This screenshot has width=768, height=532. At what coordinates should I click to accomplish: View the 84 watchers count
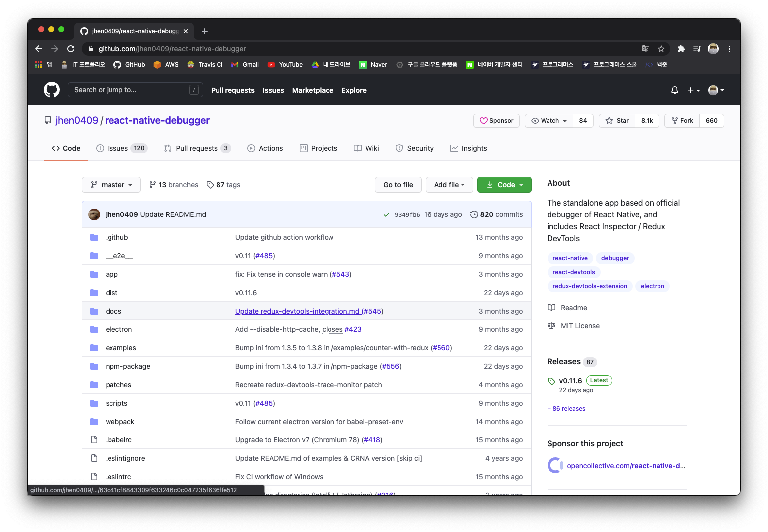tap(583, 121)
